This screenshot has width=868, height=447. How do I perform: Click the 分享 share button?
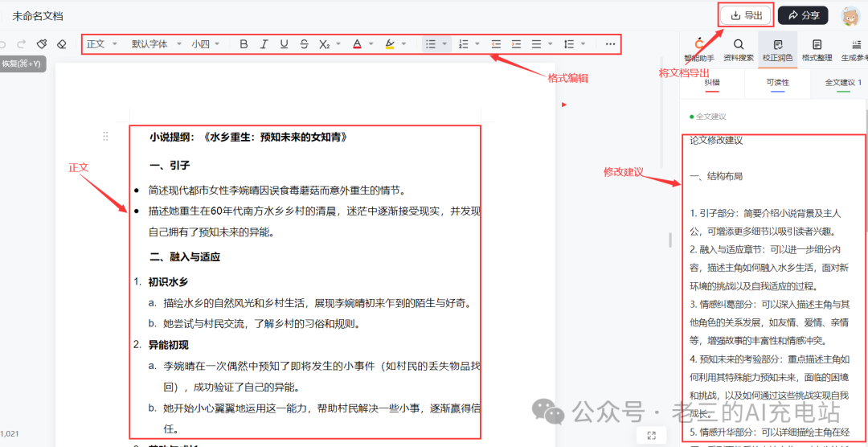(x=803, y=15)
